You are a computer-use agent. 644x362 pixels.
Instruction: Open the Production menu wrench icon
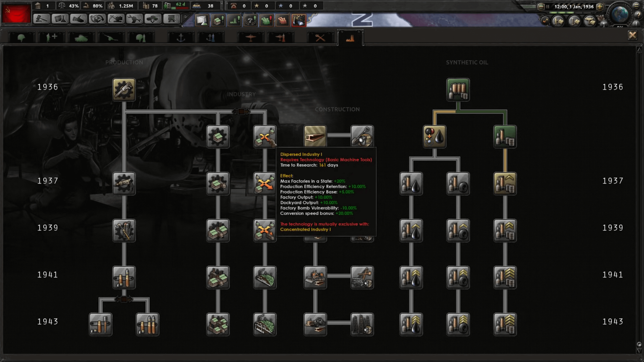click(134, 19)
